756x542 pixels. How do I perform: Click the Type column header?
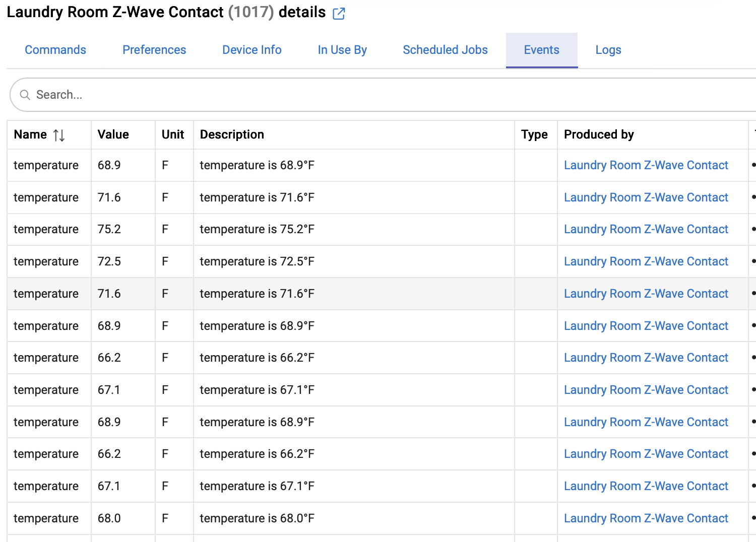[534, 134]
